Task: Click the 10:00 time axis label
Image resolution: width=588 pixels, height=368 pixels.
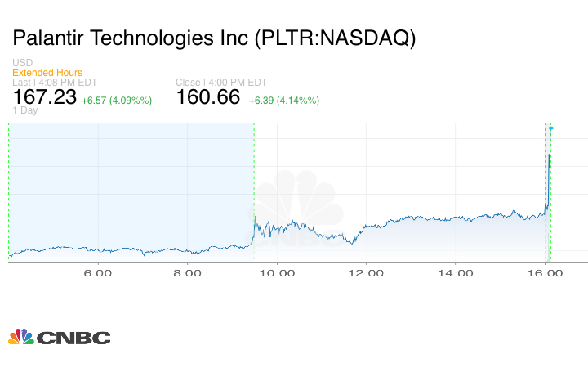Action: [277, 272]
